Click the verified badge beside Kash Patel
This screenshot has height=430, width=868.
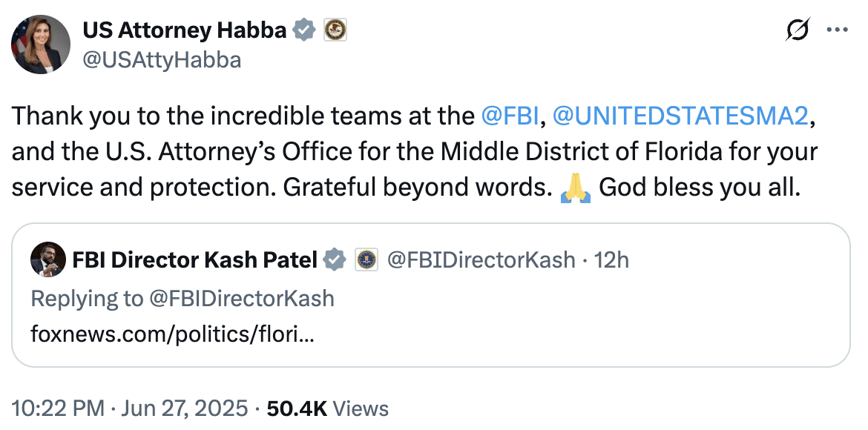(335, 259)
